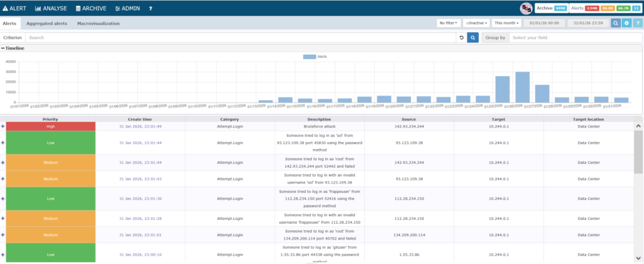Open the Macrovisualization tab
The height and width of the screenshot is (264, 644).
point(98,23)
